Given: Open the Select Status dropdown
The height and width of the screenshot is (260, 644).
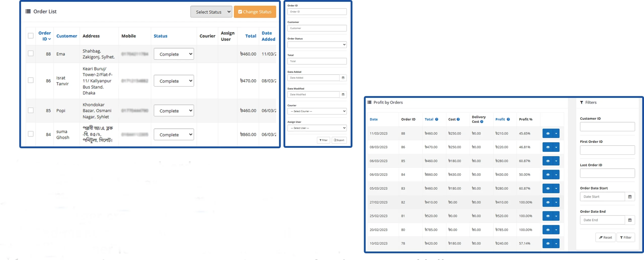Looking at the screenshot, I should (x=211, y=12).
